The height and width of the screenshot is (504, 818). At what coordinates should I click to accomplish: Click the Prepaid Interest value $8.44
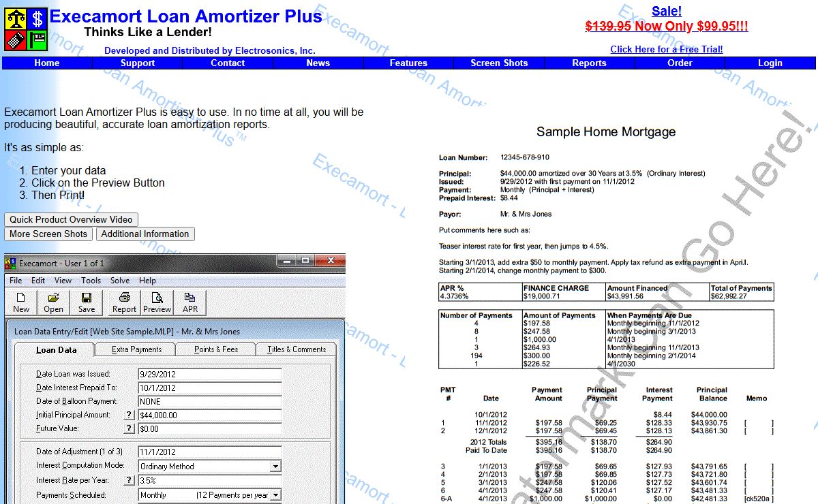coord(509,198)
